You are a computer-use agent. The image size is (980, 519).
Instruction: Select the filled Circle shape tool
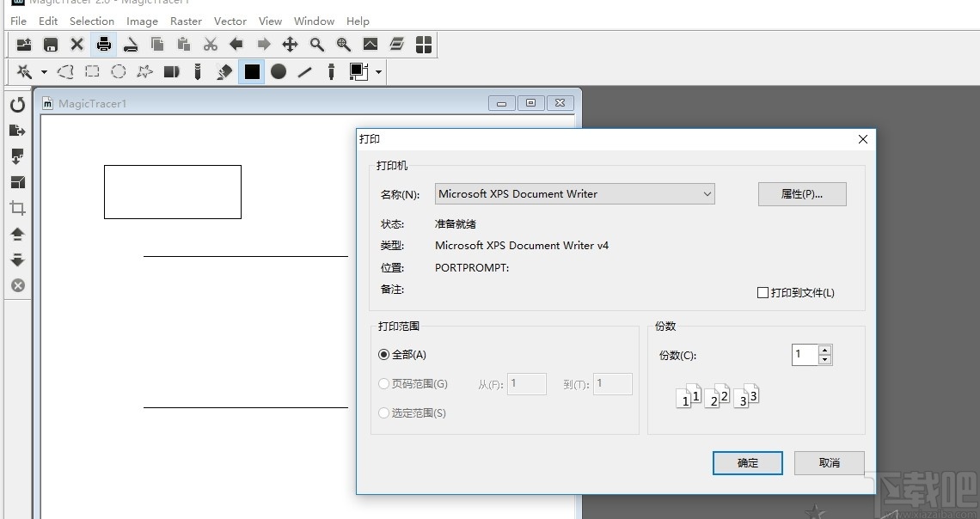pos(279,72)
